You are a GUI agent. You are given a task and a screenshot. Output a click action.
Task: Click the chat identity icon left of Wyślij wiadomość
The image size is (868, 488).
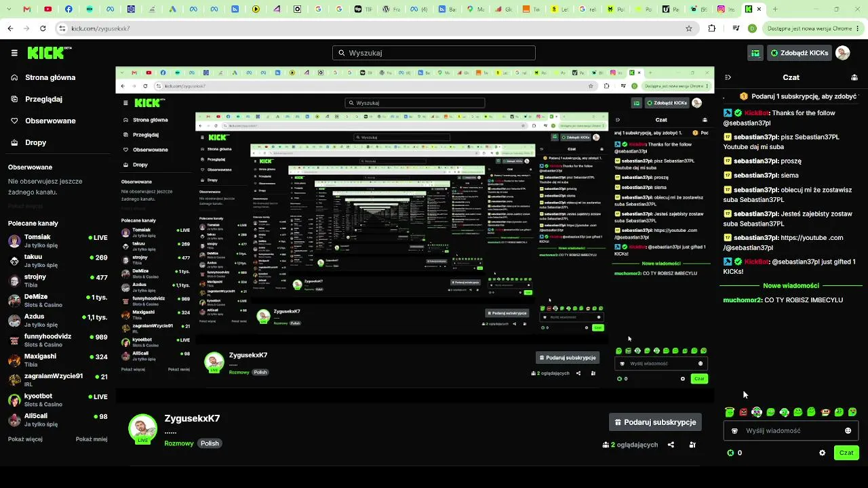pyautogui.click(x=734, y=430)
